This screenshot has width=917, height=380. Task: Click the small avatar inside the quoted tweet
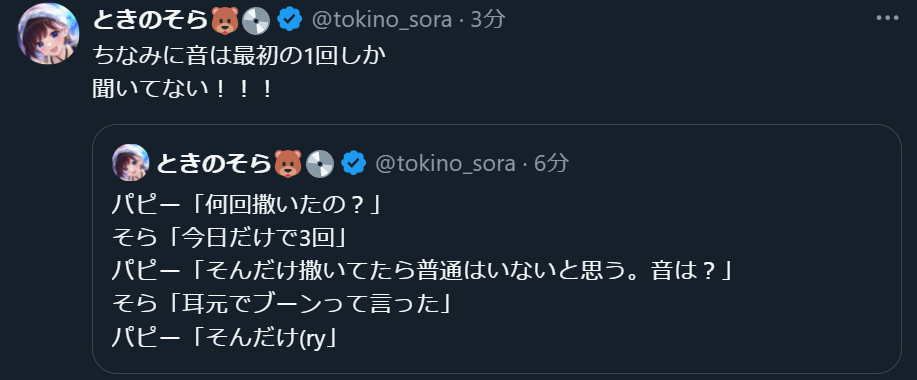coord(130,163)
